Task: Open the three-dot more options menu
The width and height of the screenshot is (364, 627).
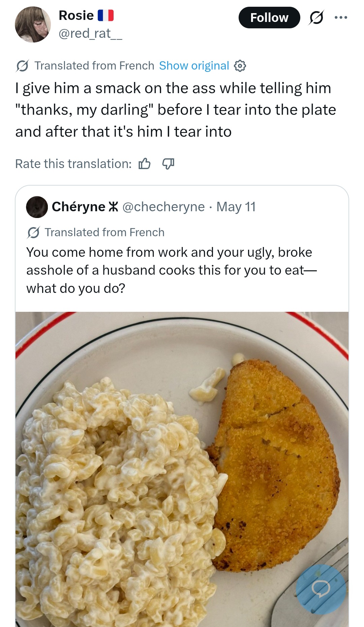Action: click(341, 18)
